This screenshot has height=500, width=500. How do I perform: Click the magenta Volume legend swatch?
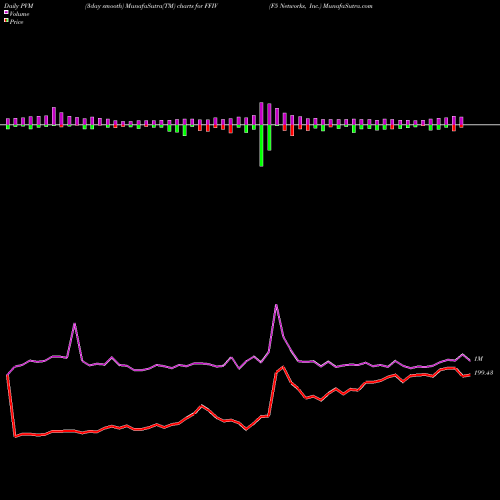tap(6, 13)
